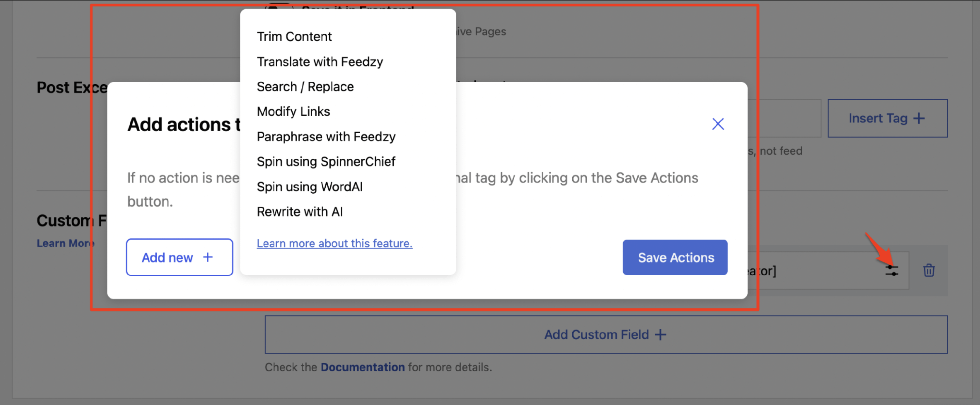Image resolution: width=980 pixels, height=405 pixels.
Task: Open the Documentation link
Action: (363, 367)
